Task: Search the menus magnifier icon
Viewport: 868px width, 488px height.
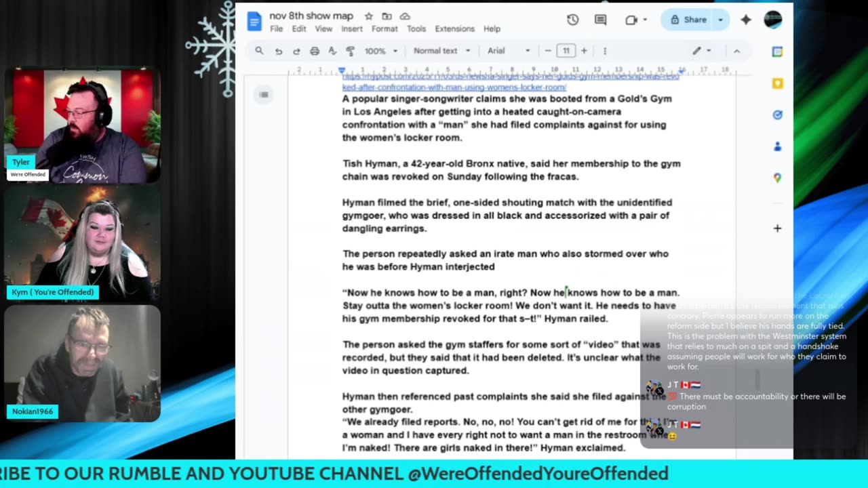Action: [259, 51]
